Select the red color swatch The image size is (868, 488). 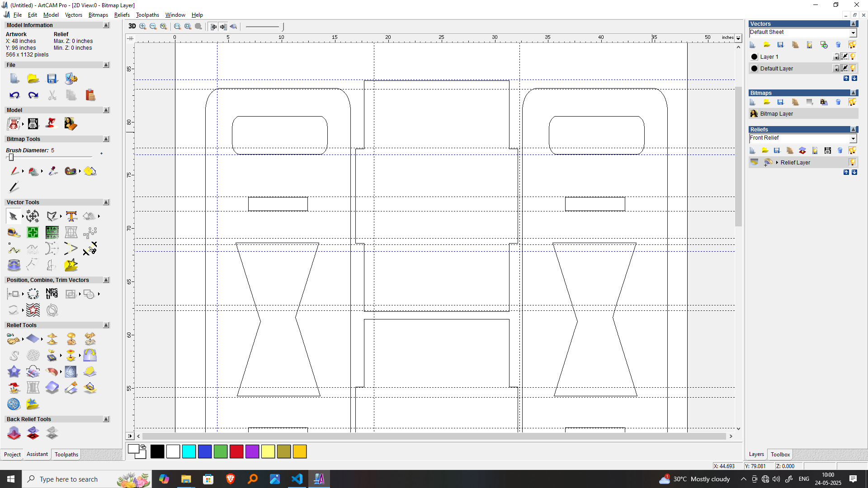click(x=236, y=451)
